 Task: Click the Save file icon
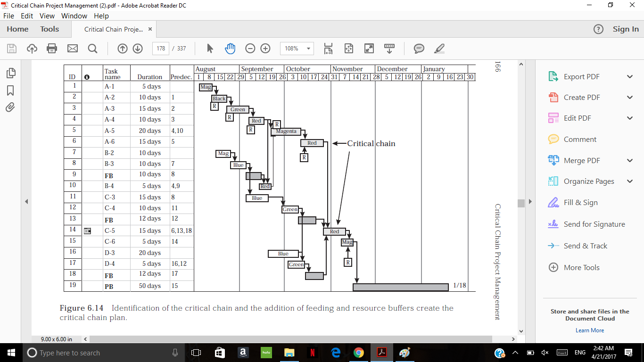point(12,49)
